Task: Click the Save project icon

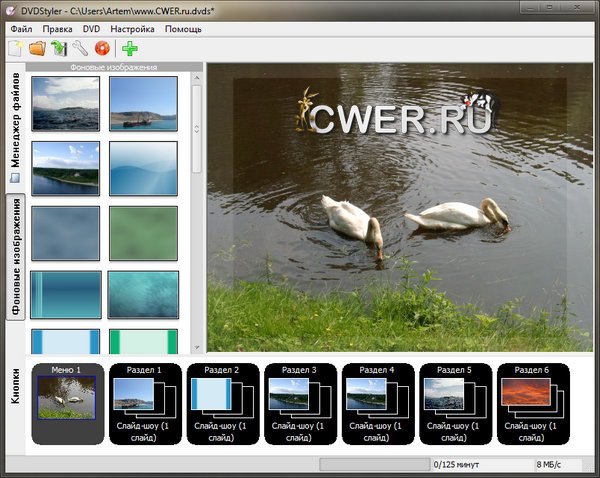Action: tap(59, 48)
